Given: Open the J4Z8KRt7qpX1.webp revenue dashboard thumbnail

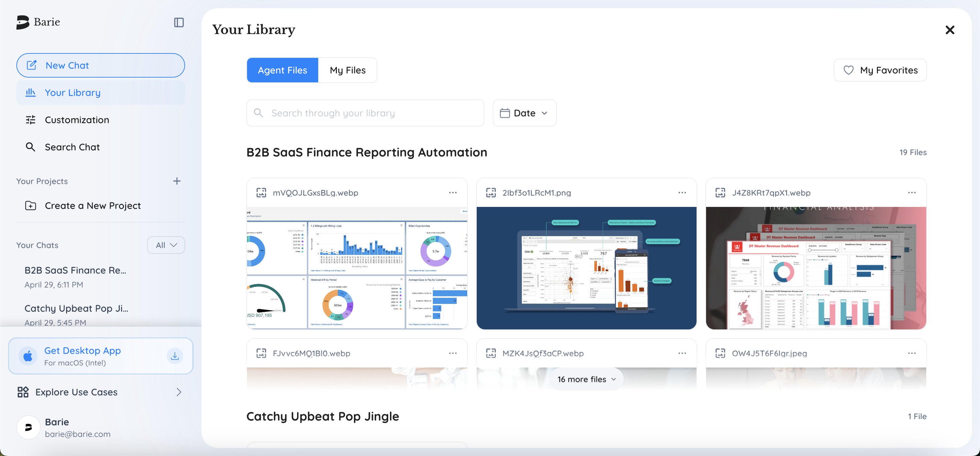Looking at the screenshot, I should (816, 268).
